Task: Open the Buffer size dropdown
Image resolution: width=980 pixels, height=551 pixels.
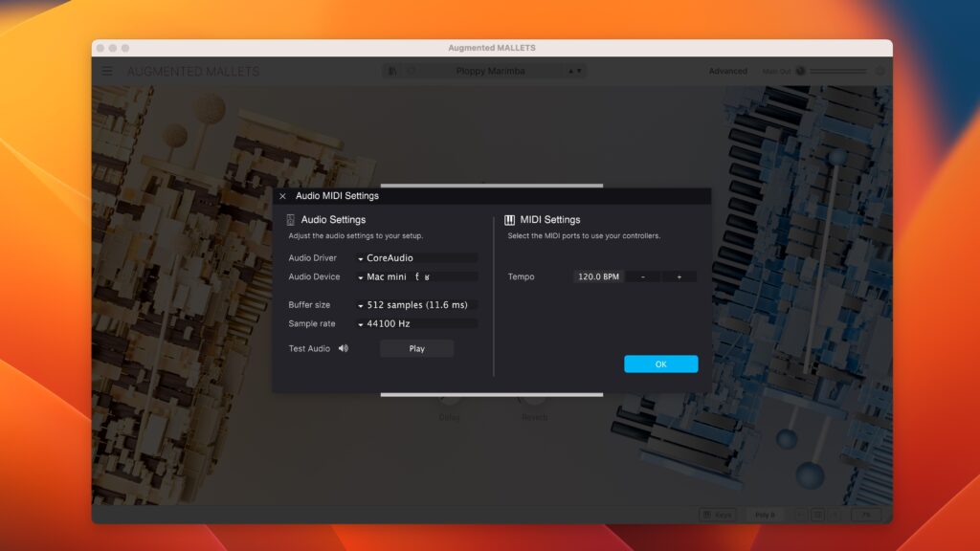Action: tap(416, 305)
